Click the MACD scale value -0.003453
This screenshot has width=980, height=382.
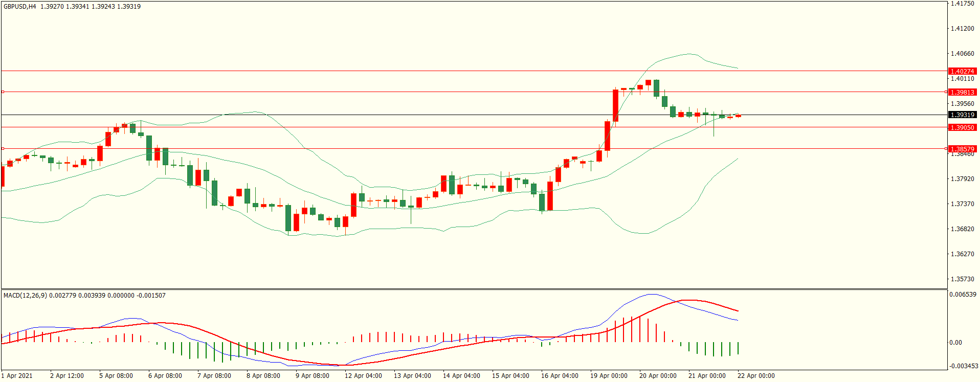[964, 366]
